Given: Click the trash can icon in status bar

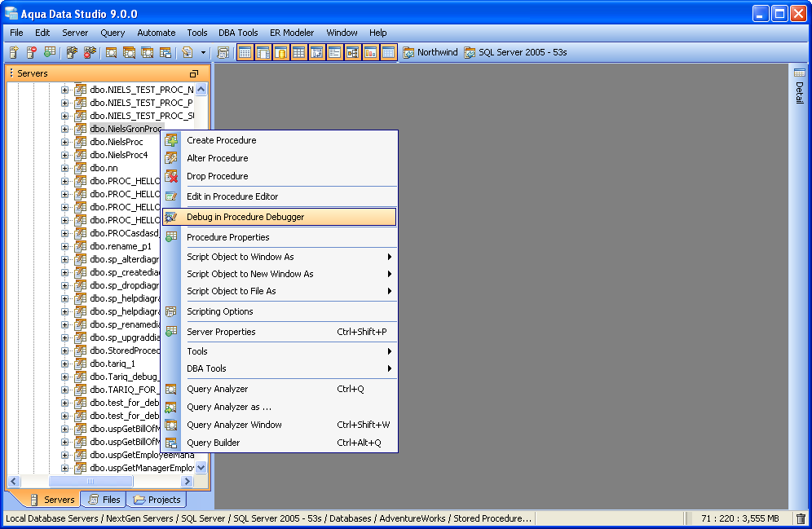Looking at the screenshot, I should (801, 518).
